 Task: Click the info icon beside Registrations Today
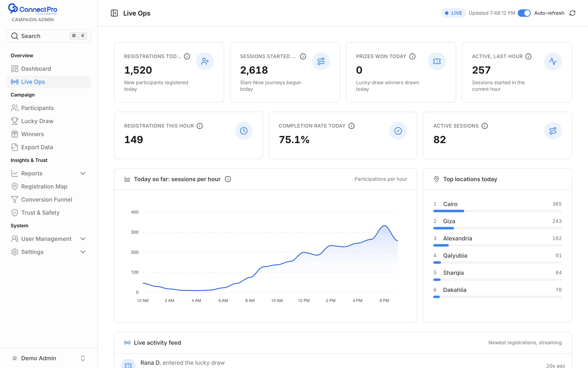(187, 56)
